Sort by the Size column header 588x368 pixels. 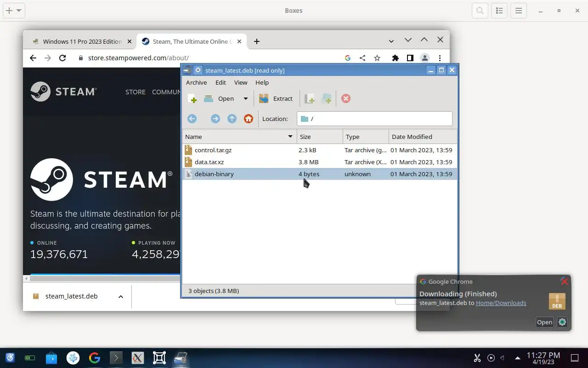point(320,137)
